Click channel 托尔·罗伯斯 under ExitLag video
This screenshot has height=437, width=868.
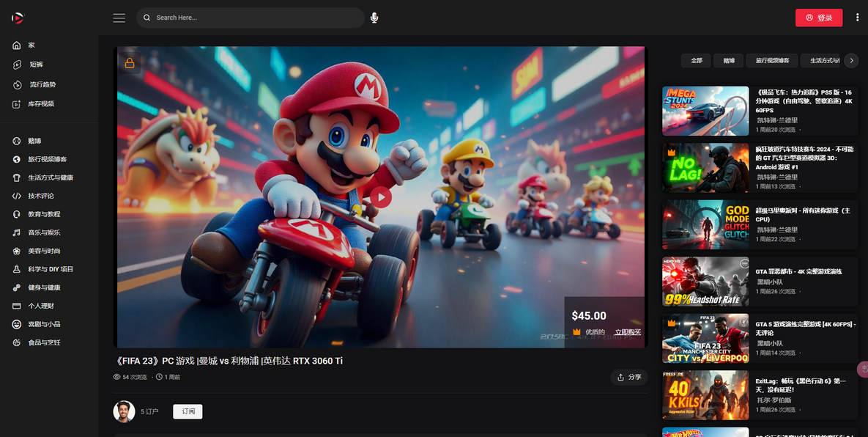click(774, 400)
